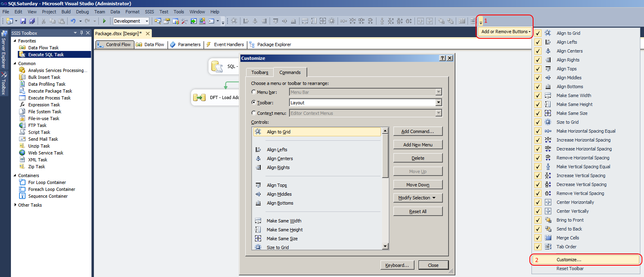The width and height of the screenshot is (644, 277).
Task: Pin the SSIS Toolbox panel
Action: (x=81, y=33)
